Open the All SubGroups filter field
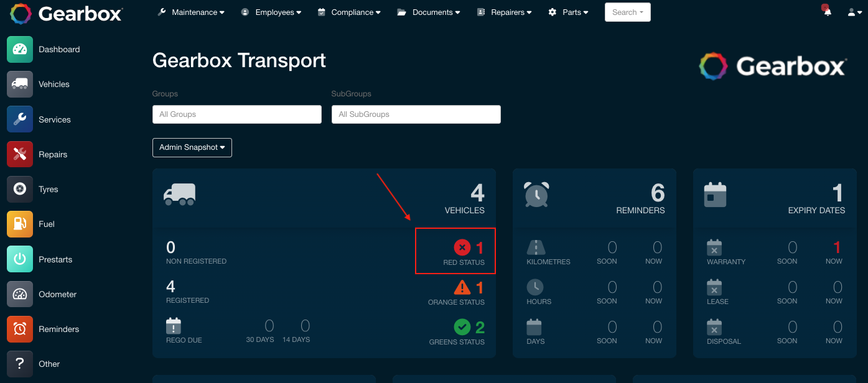Image resolution: width=868 pixels, height=383 pixels. point(416,114)
